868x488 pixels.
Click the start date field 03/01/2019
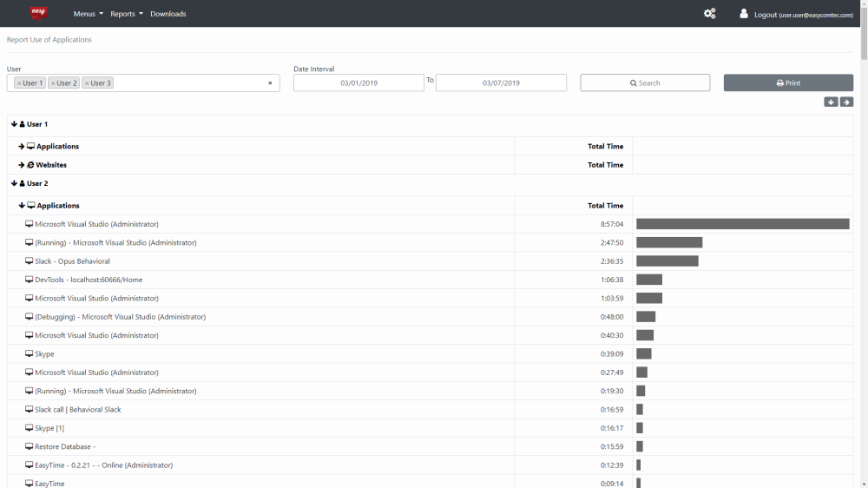click(358, 83)
